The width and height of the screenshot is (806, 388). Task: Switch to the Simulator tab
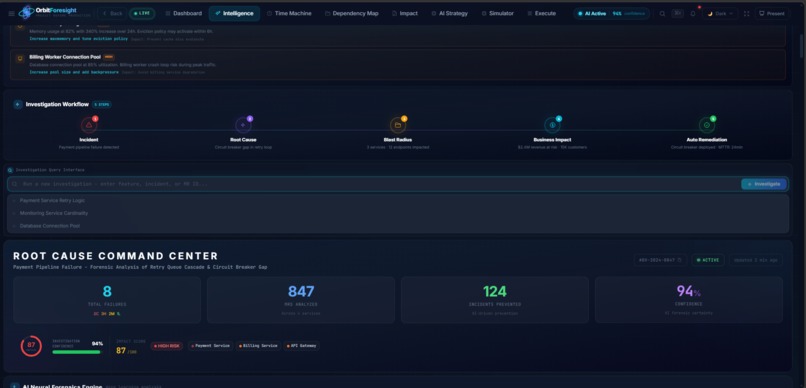tap(498, 13)
